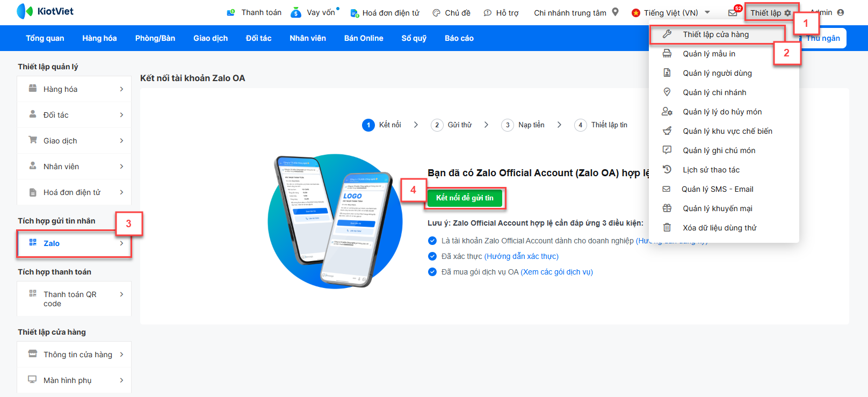
Task: Open the Báo cáo navigation menu
Action: [x=459, y=38]
